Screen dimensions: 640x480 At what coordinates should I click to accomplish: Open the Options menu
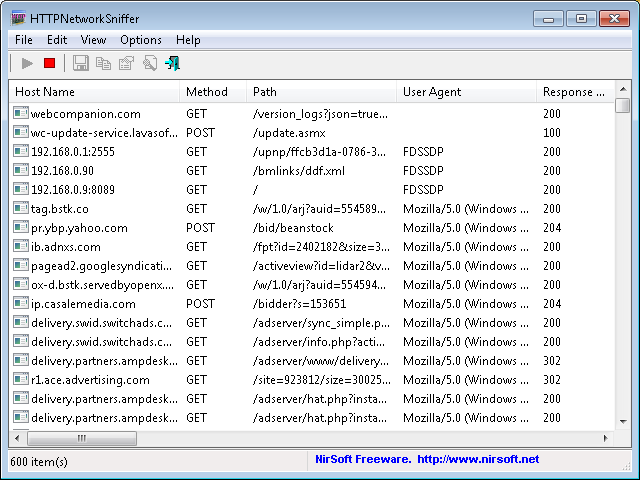[141, 40]
